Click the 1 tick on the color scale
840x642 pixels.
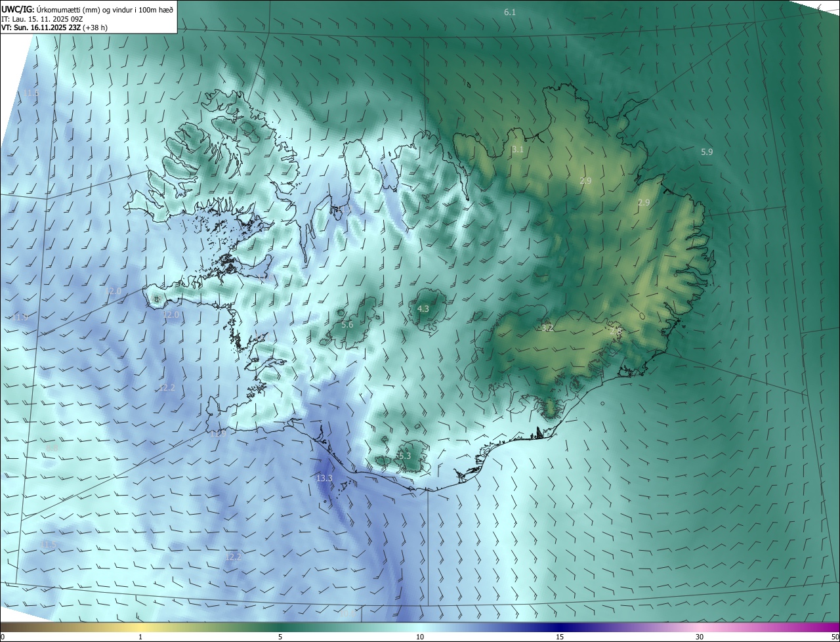point(140,637)
